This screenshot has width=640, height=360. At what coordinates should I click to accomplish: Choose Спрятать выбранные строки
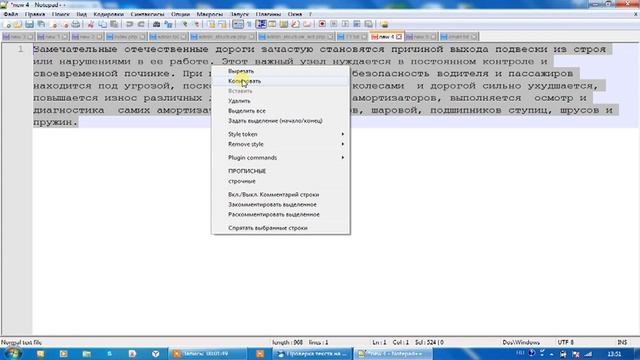pos(281,228)
